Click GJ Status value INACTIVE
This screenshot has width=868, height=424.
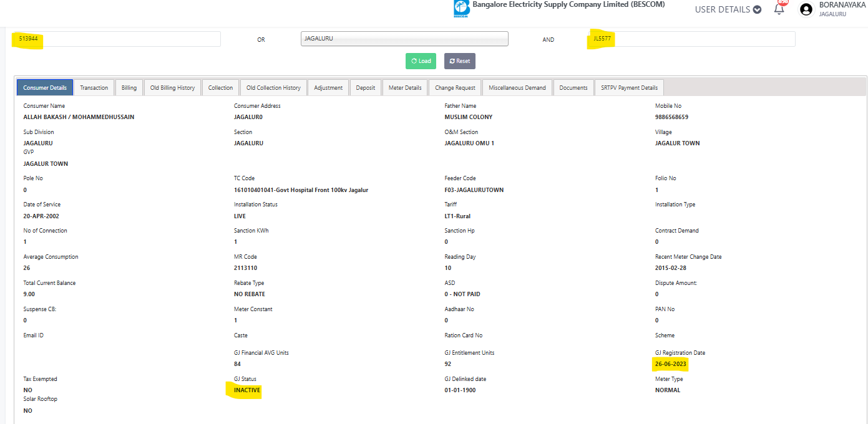pos(247,390)
